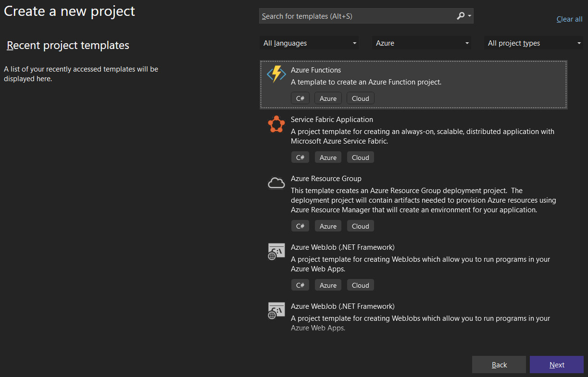Click the Service Fabric Application orange icon
The image size is (588, 377).
pos(276,124)
